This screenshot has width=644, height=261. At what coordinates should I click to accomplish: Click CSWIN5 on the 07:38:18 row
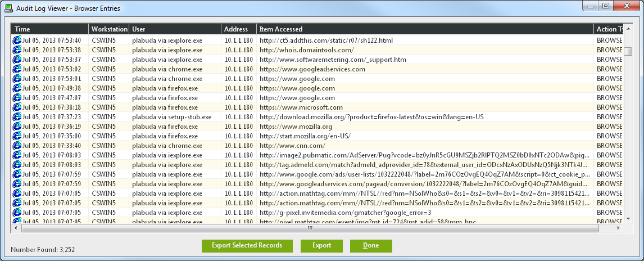(x=104, y=107)
